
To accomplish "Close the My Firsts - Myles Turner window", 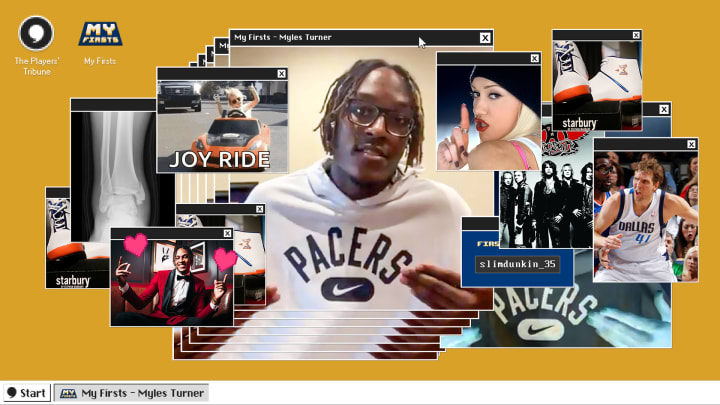I will (x=485, y=38).
